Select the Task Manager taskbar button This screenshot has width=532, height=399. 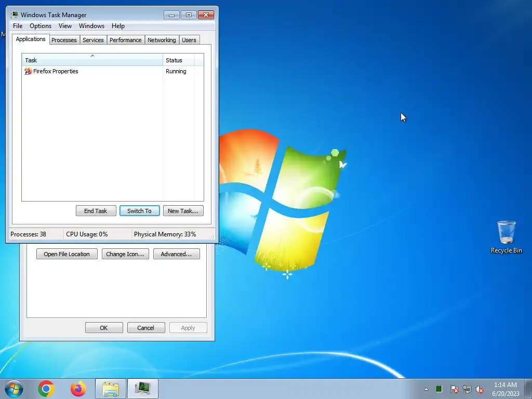point(143,389)
